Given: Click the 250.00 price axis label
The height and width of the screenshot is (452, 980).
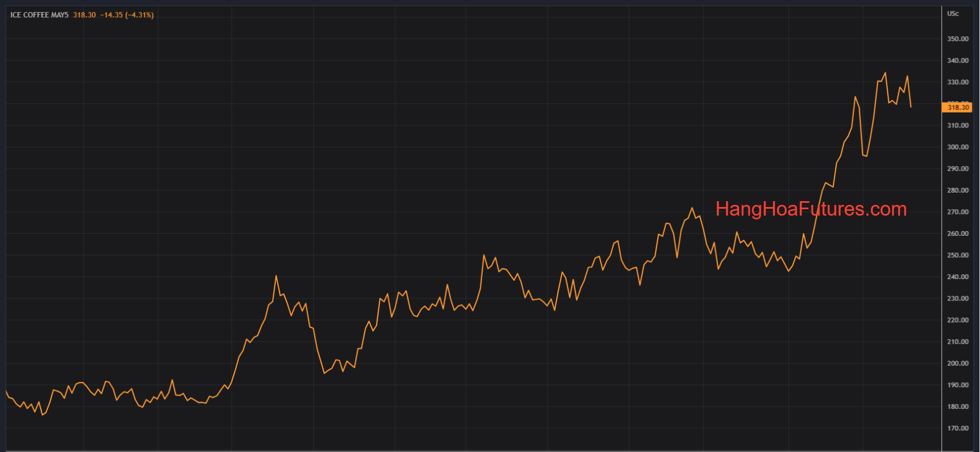Looking at the screenshot, I should click(958, 255).
